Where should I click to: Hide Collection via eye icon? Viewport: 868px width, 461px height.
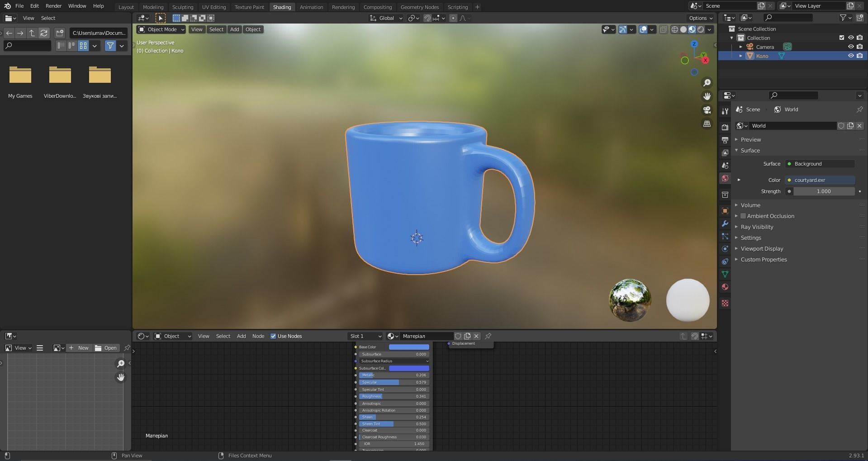851,38
